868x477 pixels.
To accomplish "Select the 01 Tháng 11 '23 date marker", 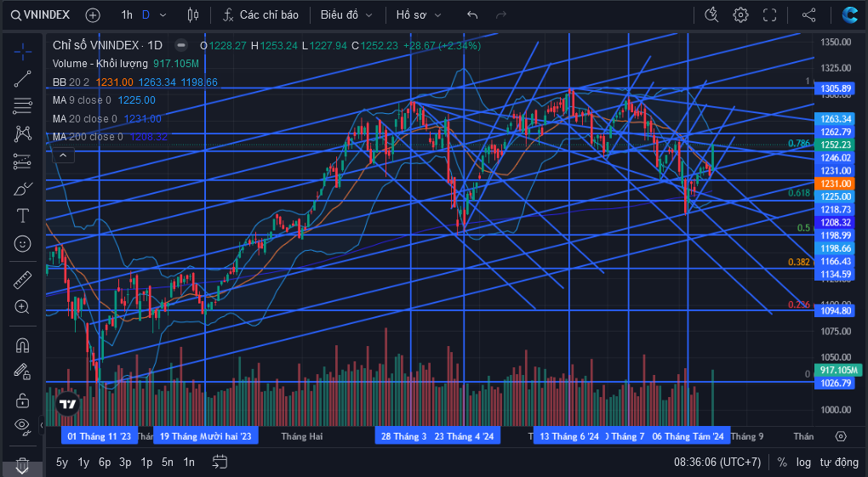I will (99, 436).
